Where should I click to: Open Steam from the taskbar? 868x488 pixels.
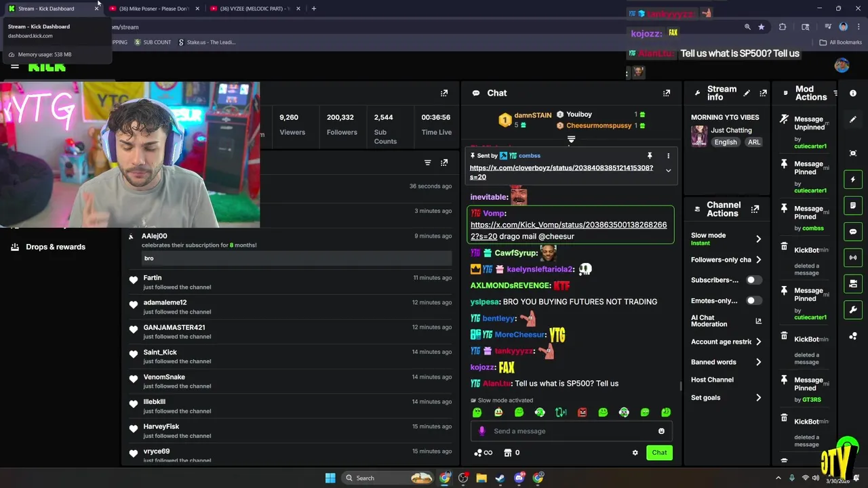(x=500, y=478)
